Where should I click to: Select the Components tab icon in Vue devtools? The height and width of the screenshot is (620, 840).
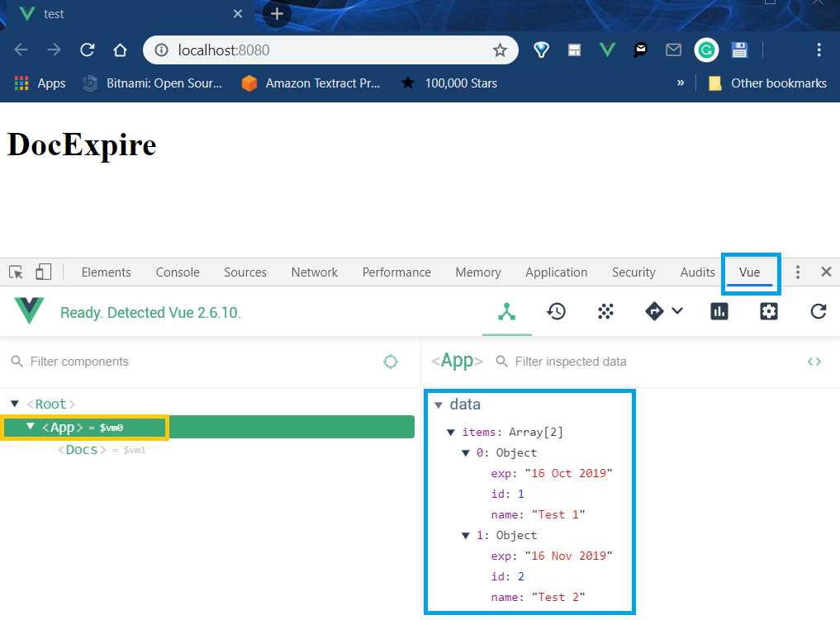coord(507,311)
